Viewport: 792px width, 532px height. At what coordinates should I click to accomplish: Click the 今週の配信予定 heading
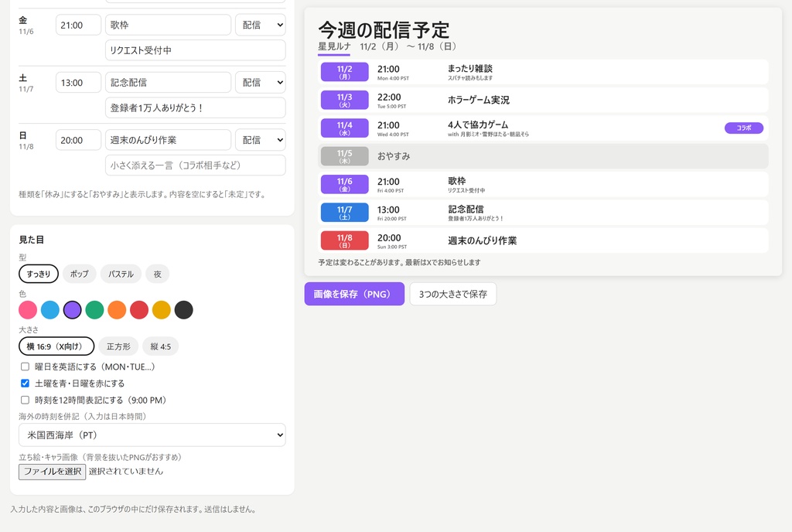pos(384,30)
